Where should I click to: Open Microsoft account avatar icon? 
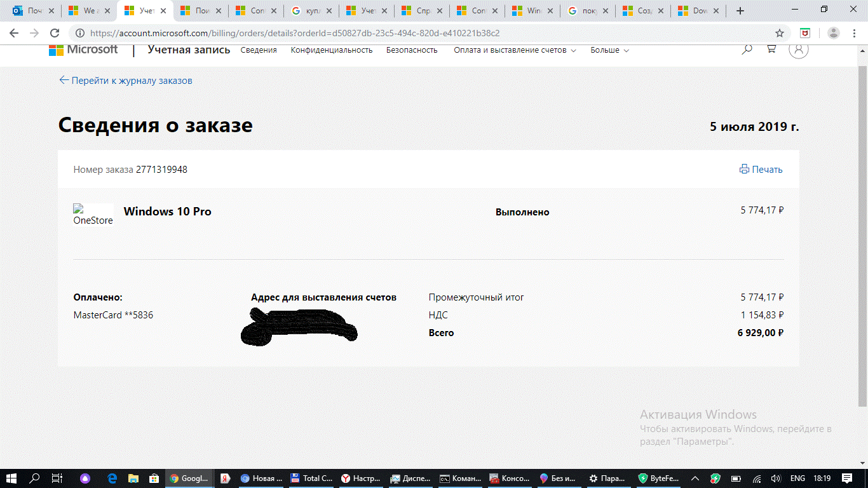[799, 49]
